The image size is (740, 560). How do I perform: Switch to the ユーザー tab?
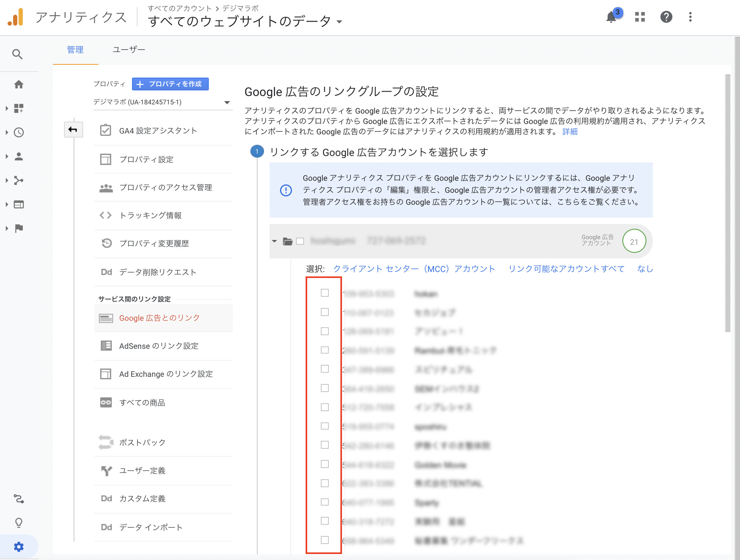(x=128, y=50)
